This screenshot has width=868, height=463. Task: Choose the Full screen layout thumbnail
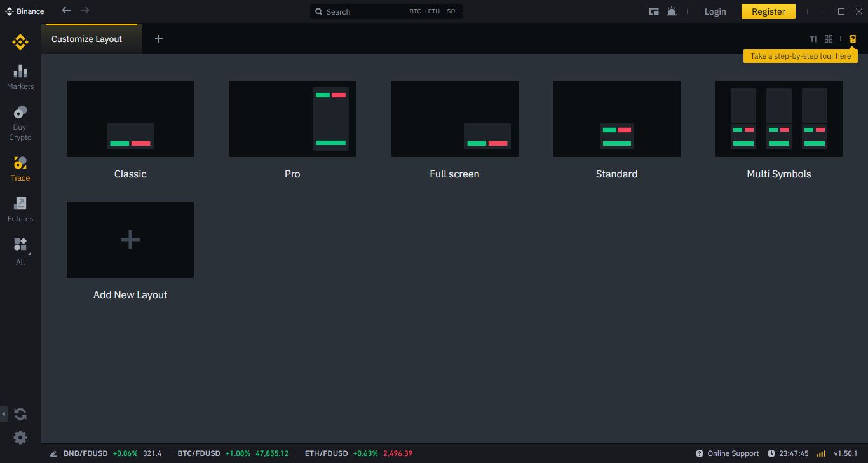(x=455, y=119)
